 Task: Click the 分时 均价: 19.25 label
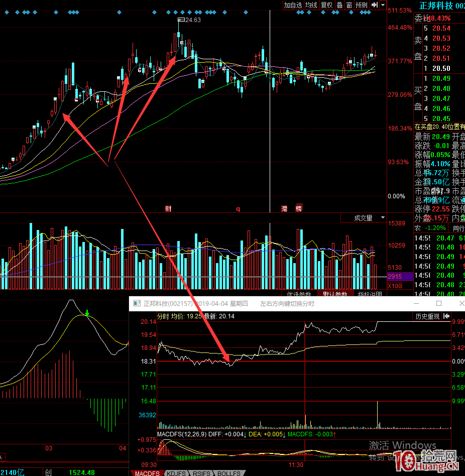(x=179, y=316)
